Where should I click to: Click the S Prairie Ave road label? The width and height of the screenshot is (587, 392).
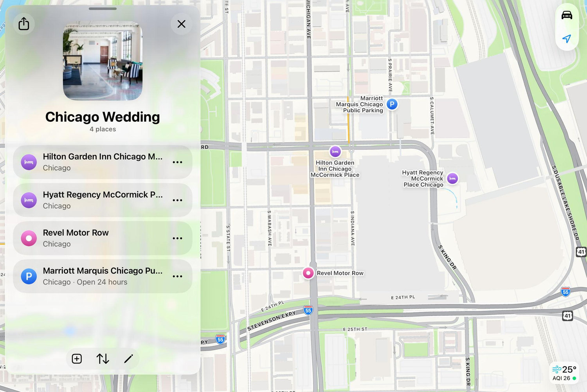point(390,75)
